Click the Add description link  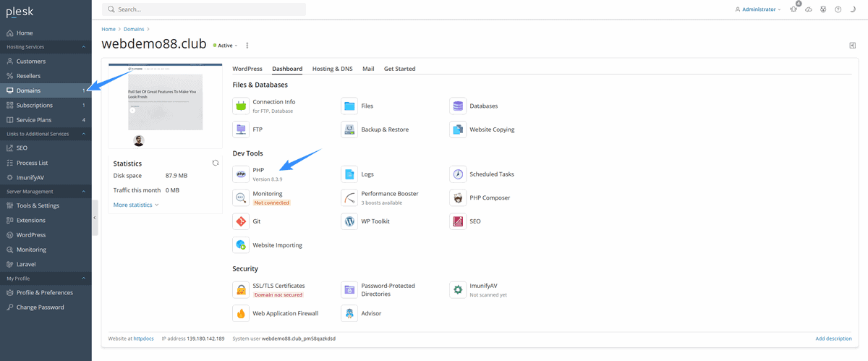click(x=833, y=339)
